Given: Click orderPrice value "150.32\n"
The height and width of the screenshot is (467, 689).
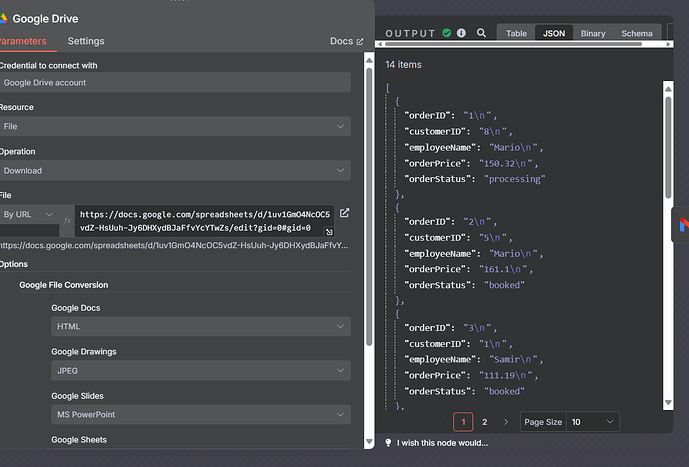Looking at the screenshot, I should 508,163.
